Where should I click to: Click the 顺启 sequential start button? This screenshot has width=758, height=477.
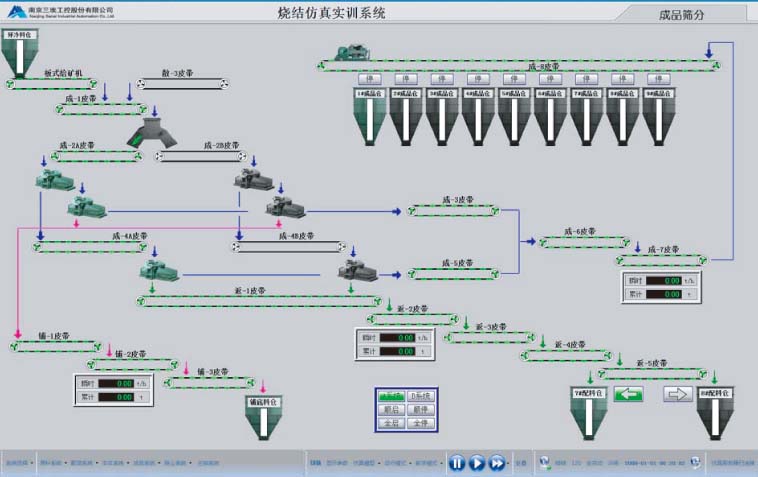[392, 410]
